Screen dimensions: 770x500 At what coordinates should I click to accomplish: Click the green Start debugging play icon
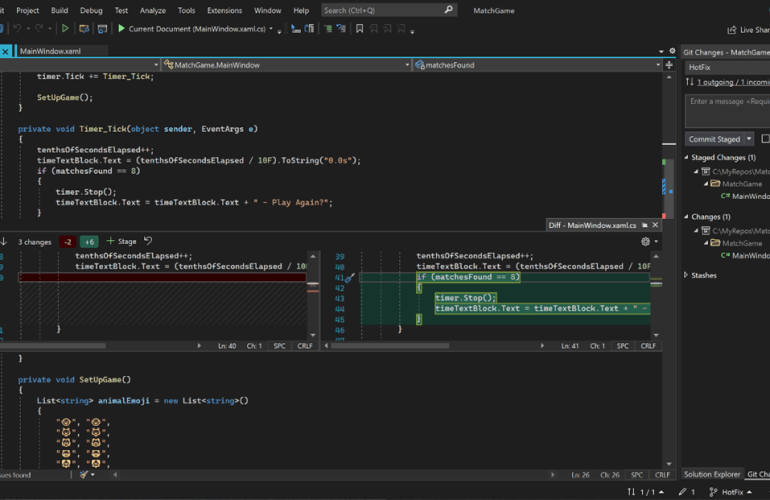coord(121,29)
